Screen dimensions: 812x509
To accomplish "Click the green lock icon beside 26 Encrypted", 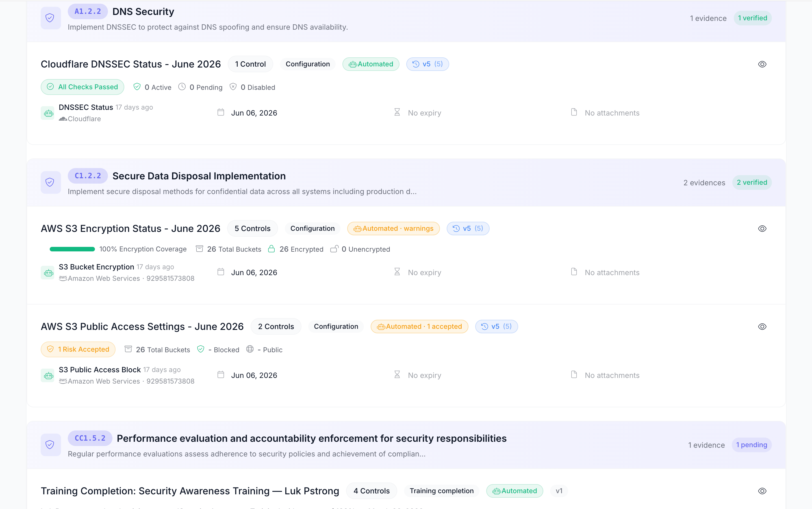I will click(271, 249).
